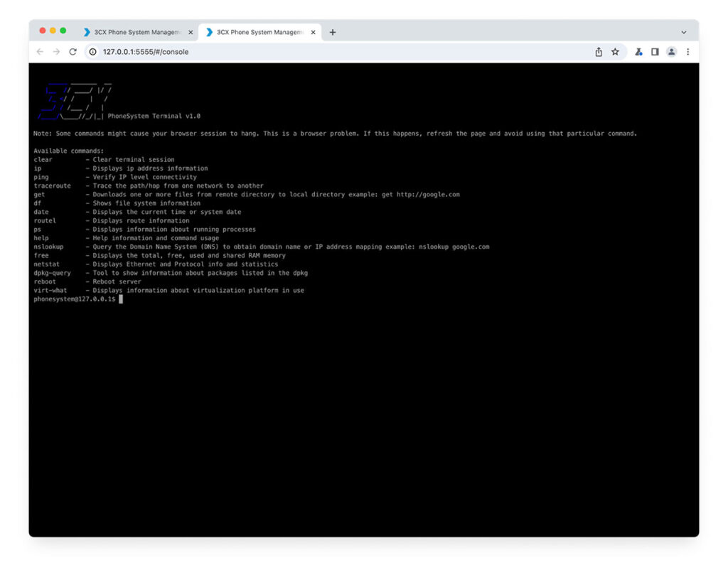
Task: Click the 'free' command text
Action: coord(41,256)
